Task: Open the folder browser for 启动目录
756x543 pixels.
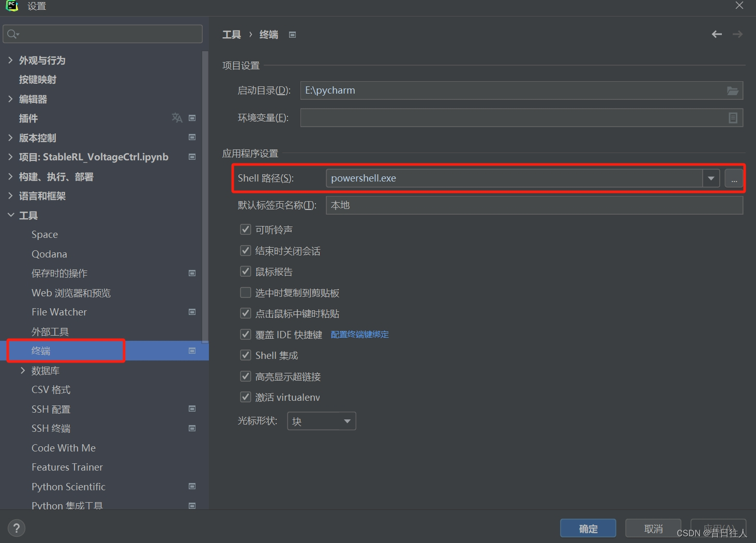Action: point(732,90)
